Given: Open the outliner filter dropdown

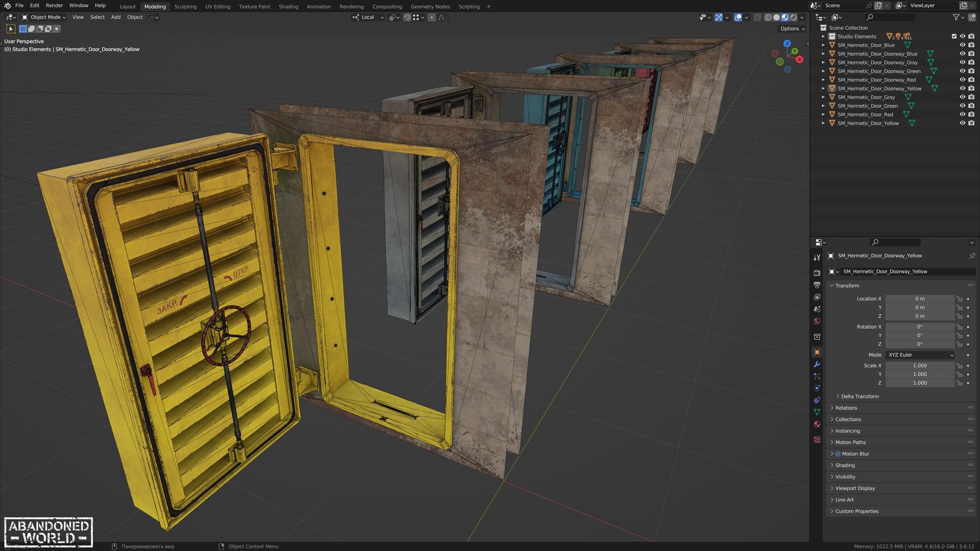Looking at the screenshot, I should pyautogui.click(x=958, y=17).
